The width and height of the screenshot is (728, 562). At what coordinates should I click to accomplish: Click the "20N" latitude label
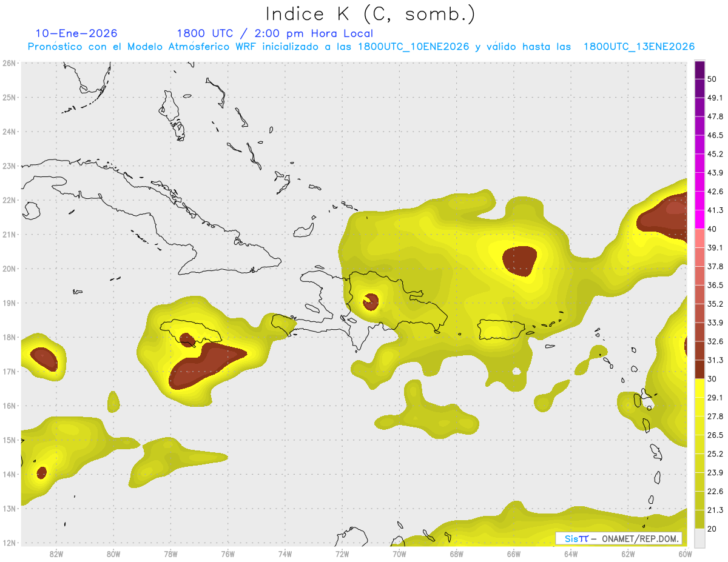point(10,269)
